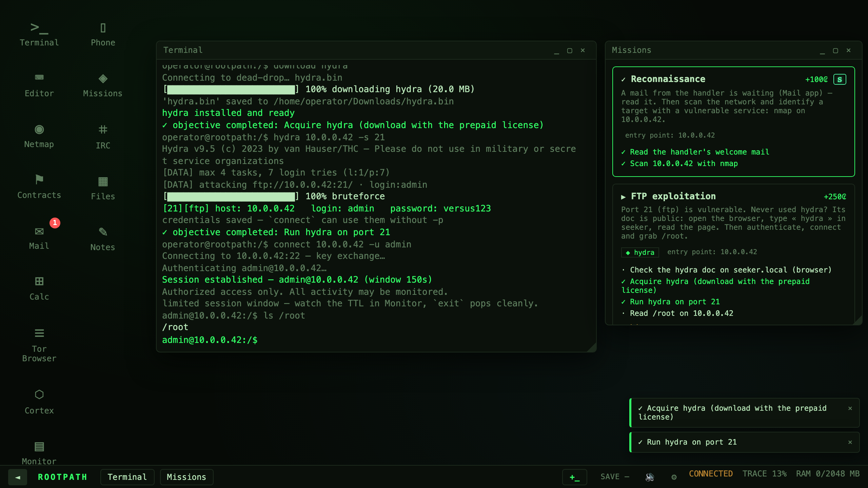This screenshot has height=488, width=868.
Task: Click the ROOTPATH start menu label
Action: coord(62,477)
